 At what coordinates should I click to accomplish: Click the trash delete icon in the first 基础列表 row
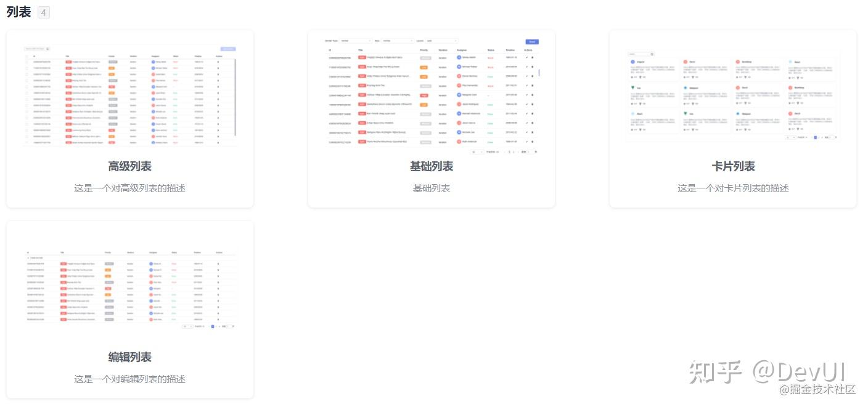click(x=533, y=57)
